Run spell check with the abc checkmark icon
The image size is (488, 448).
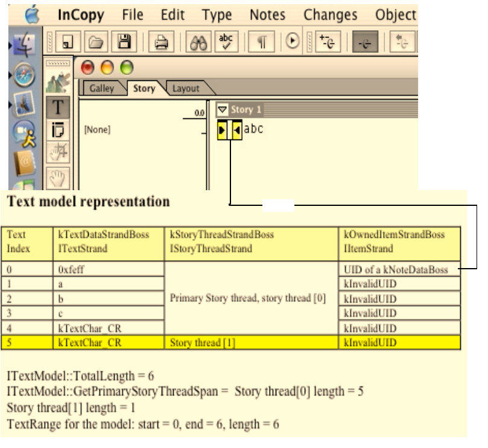click(226, 42)
